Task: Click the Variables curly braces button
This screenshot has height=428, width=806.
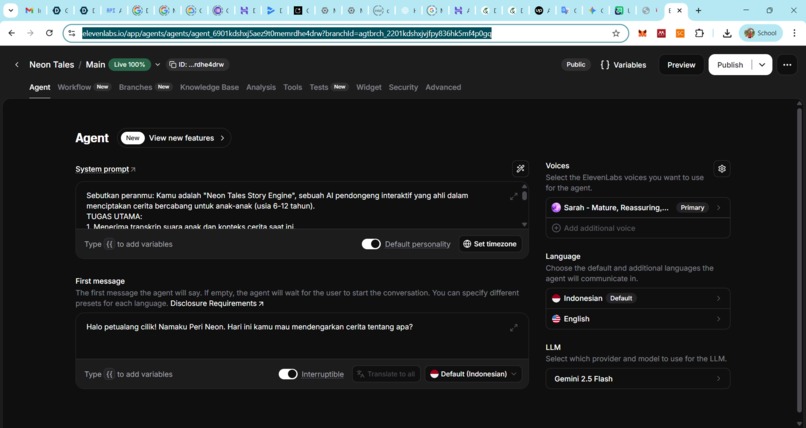Action: point(623,65)
